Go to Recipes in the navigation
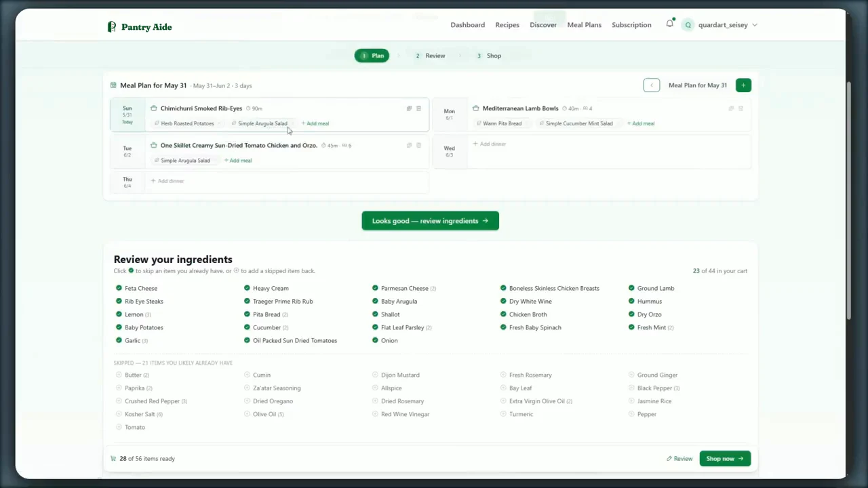This screenshot has height=488, width=868. click(x=507, y=25)
